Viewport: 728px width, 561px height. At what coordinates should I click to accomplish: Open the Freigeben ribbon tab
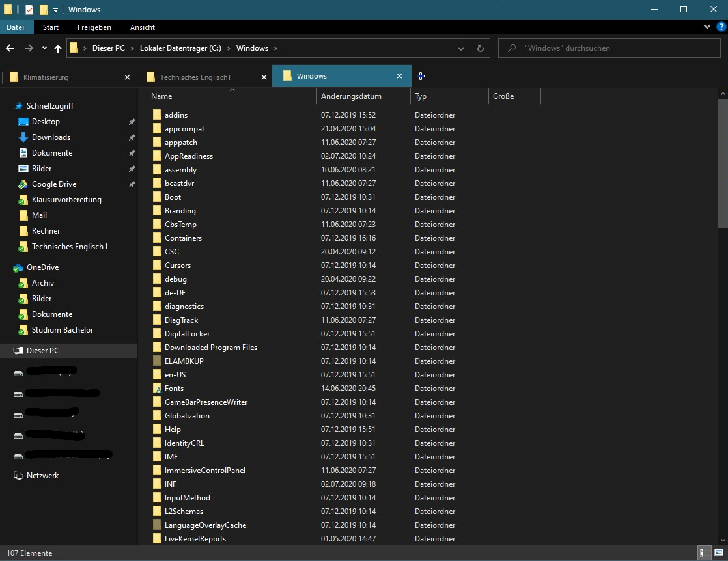pyautogui.click(x=94, y=27)
